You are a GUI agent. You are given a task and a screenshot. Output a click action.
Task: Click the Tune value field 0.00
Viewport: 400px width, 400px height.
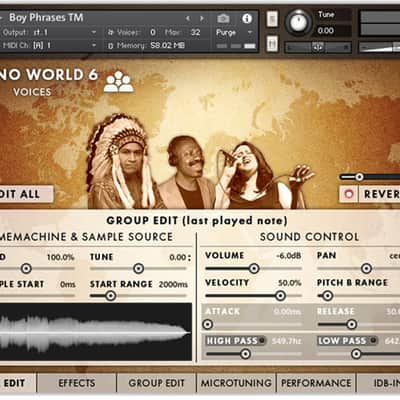[x=326, y=31]
